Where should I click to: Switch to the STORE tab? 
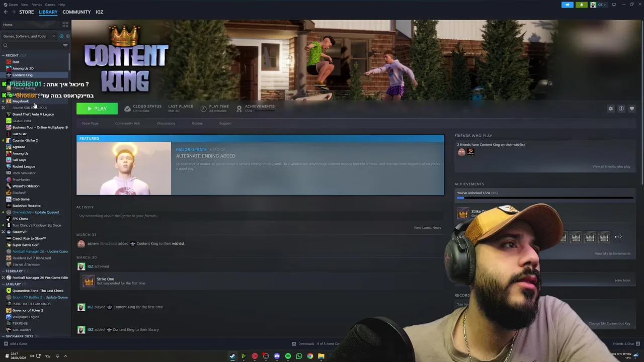tap(27, 12)
